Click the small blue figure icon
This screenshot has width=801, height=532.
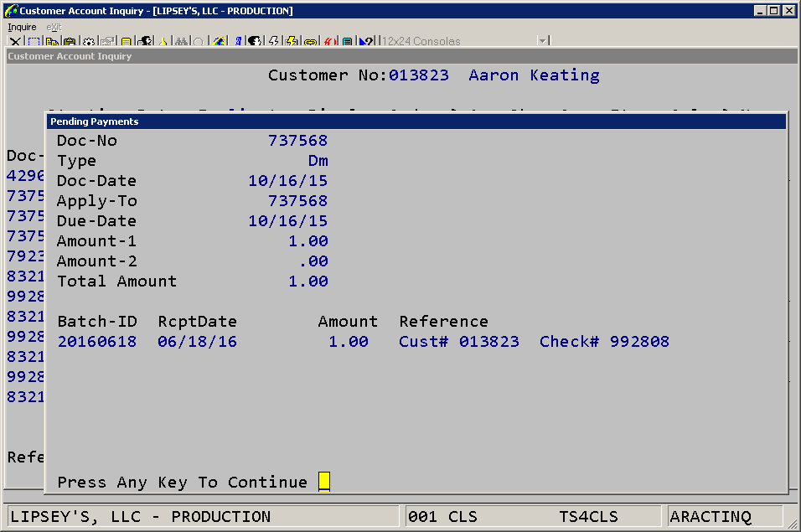click(238, 41)
